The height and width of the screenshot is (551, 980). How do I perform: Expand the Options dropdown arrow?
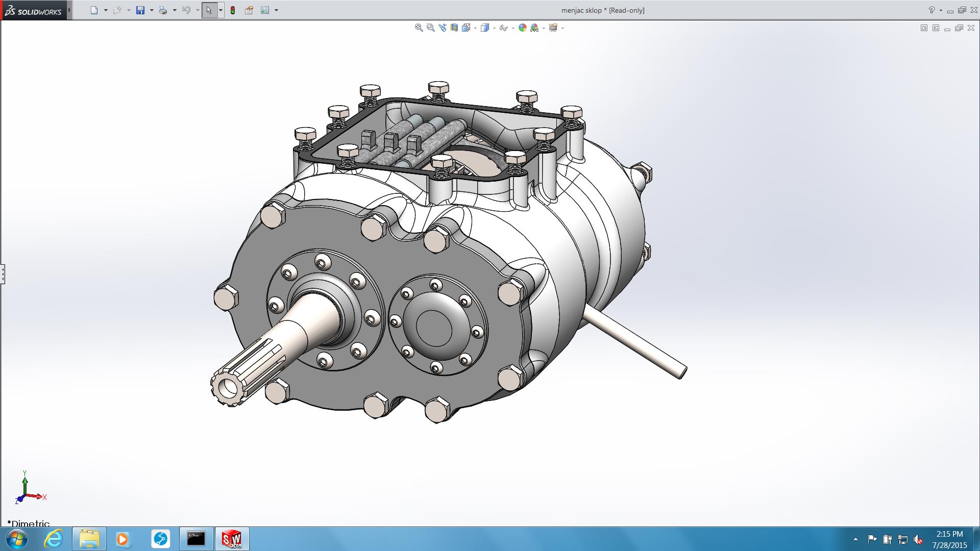(276, 10)
